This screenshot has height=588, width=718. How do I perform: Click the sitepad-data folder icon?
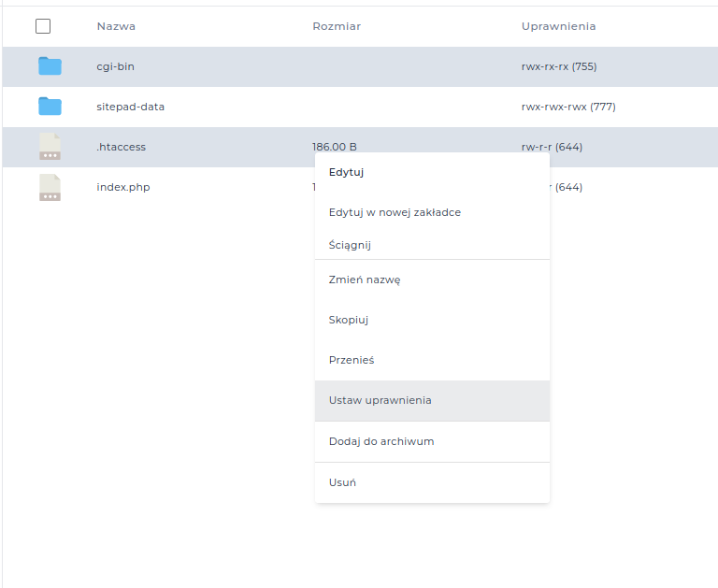[50, 107]
